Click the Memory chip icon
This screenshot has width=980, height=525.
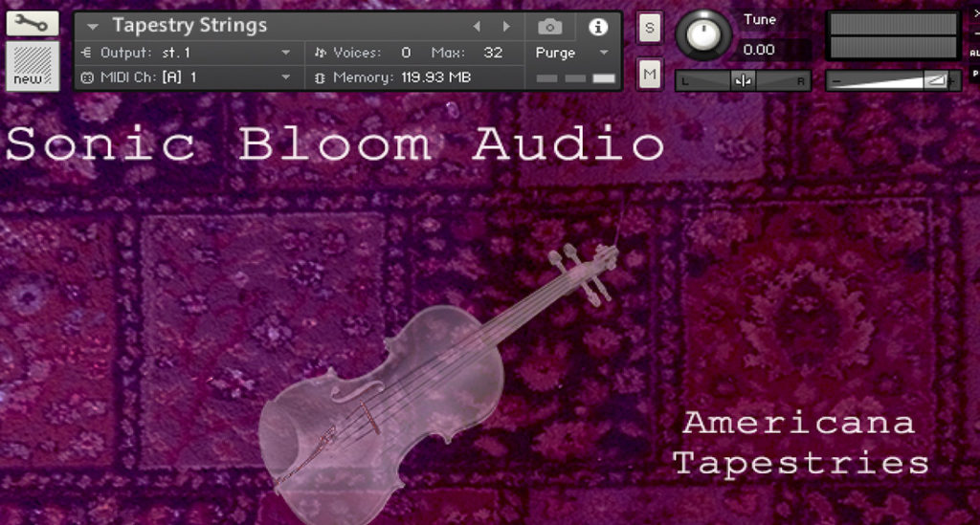pos(320,78)
